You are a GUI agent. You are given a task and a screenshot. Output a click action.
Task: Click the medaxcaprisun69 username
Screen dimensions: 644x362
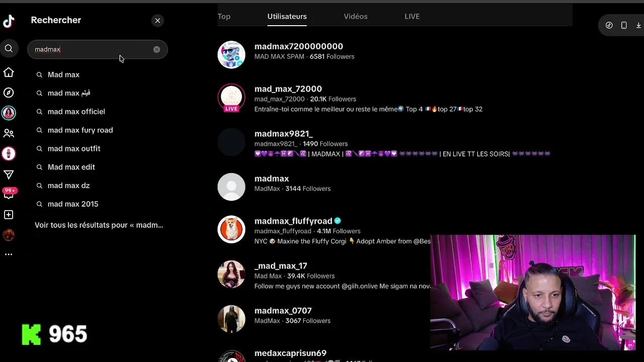click(290, 353)
